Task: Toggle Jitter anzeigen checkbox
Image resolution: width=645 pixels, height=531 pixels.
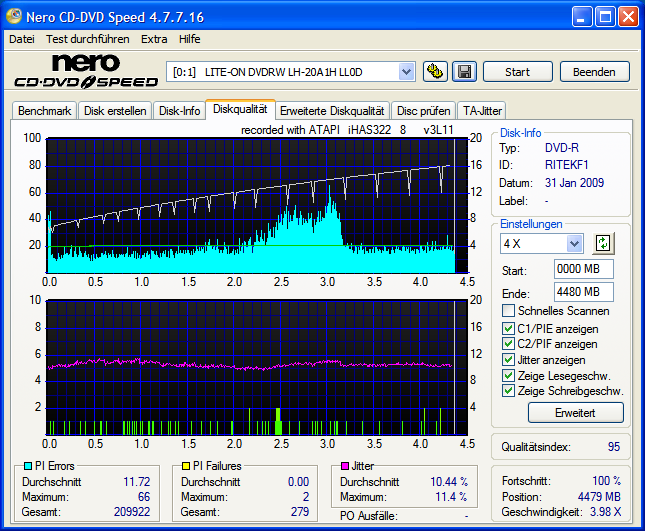Action: 508,360
